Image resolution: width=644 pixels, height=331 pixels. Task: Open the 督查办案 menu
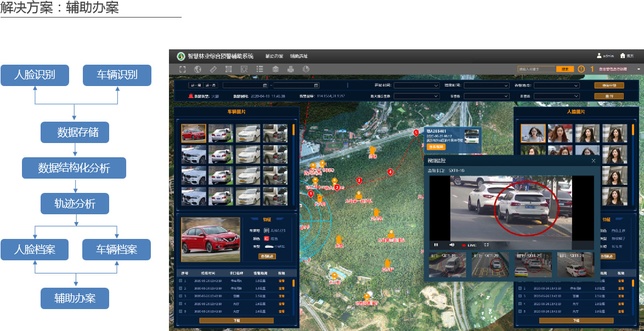coord(274,56)
